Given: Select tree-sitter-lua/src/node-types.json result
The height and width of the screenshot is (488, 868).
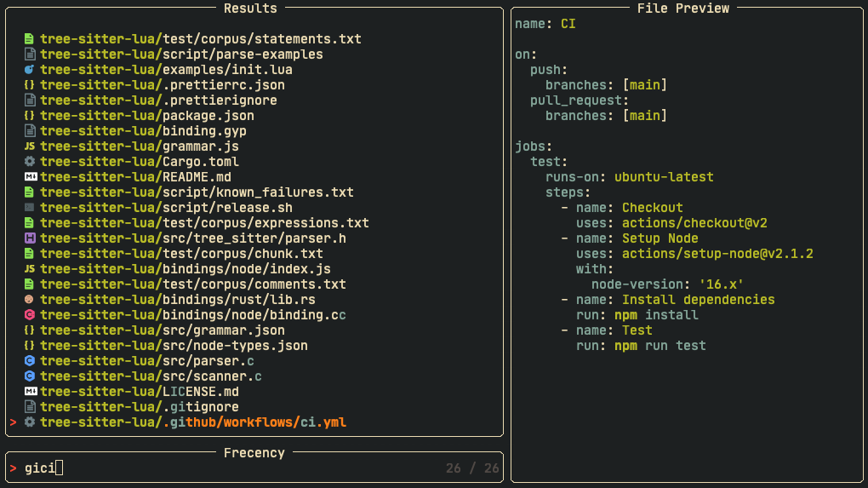Looking at the screenshot, I should pyautogui.click(x=174, y=346).
